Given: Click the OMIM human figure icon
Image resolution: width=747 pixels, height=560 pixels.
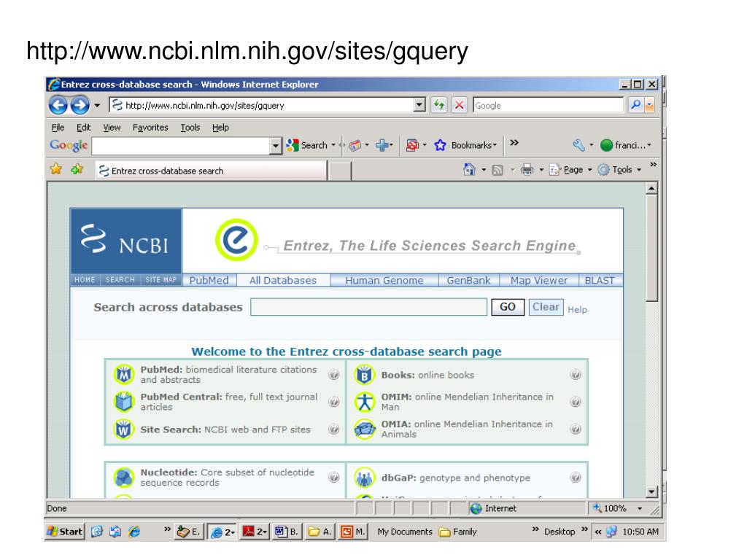Looking at the screenshot, I should pyautogui.click(x=365, y=402).
